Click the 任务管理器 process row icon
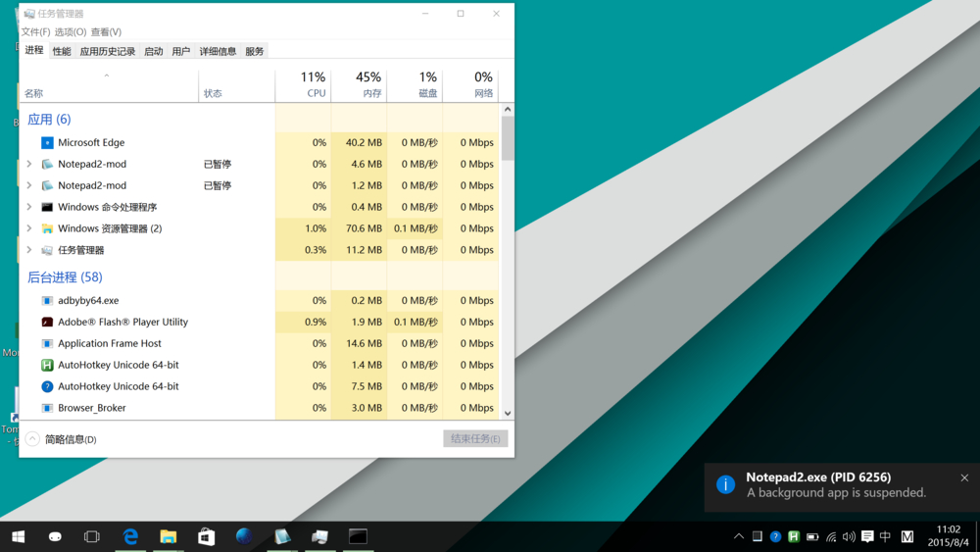Viewport: 980px width, 552px height. pos(47,250)
